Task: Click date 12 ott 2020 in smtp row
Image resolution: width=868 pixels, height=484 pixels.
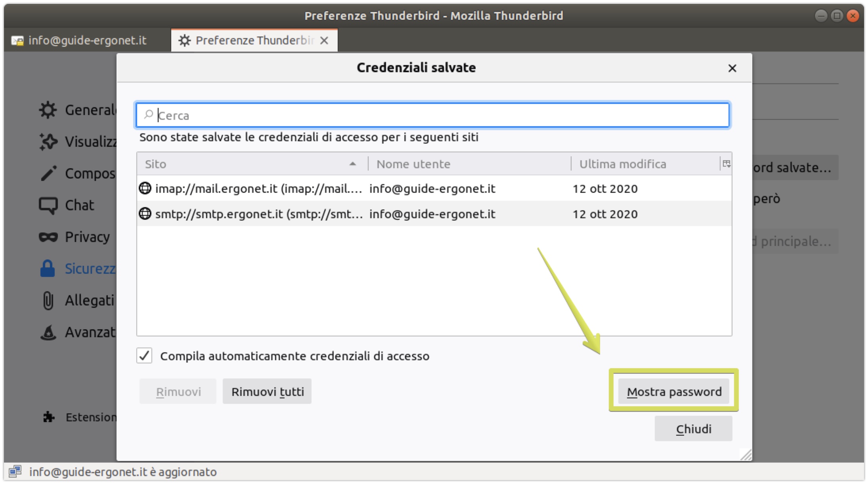Action: point(605,214)
